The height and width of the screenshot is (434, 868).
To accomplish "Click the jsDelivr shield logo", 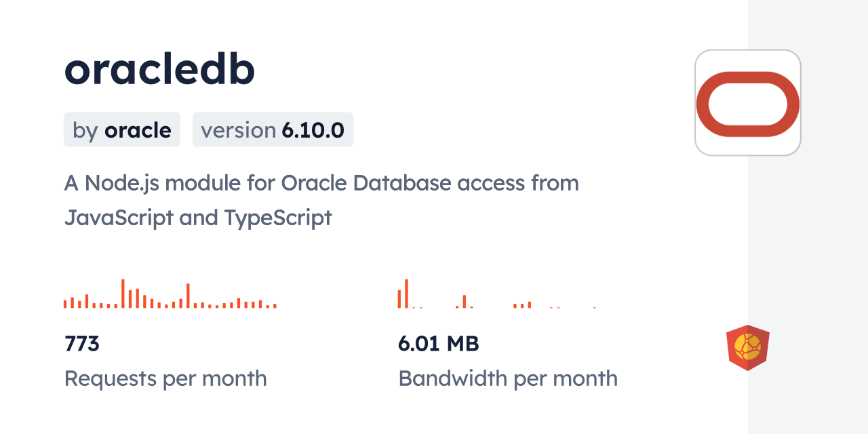I will coord(747,348).
